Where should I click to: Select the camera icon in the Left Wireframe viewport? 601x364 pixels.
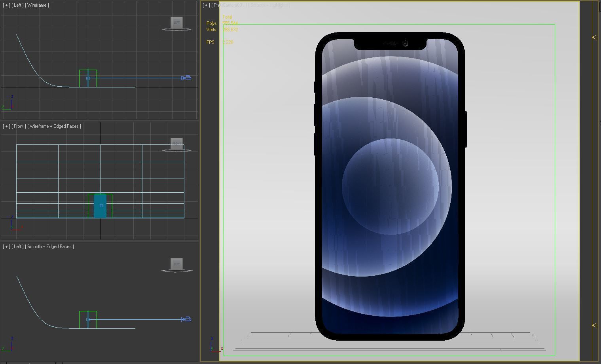click(186, 78)
